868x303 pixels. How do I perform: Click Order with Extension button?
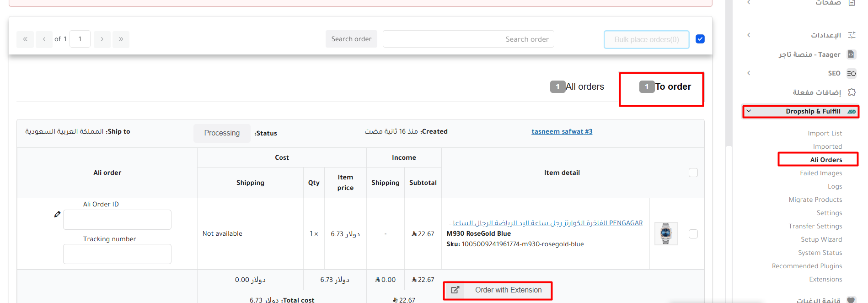[498, 290]
